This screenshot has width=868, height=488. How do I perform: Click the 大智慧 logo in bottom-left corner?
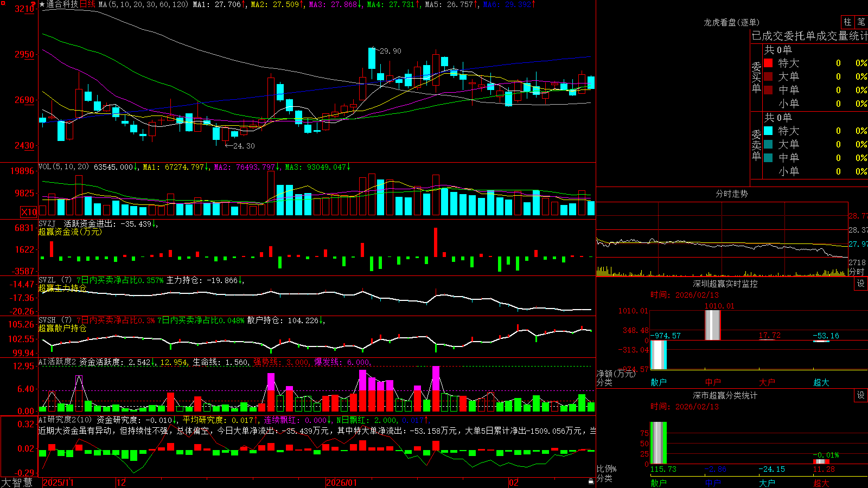point(17,483)
